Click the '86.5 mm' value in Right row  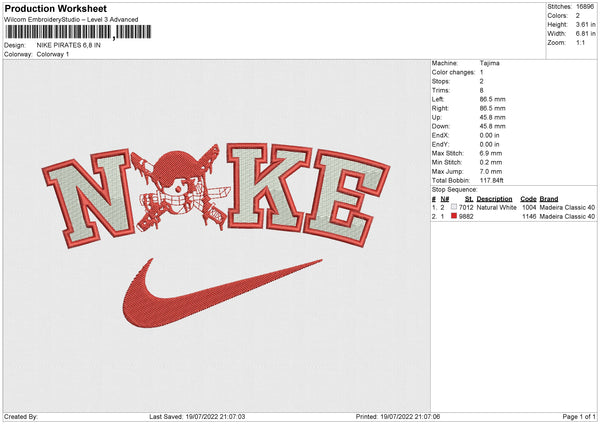pos(492,108)
